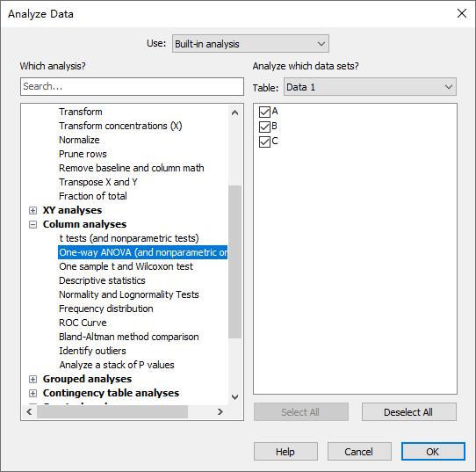Select Transform concentrations (X)
The height and width of the screenshot is (472, 476).
120,126
